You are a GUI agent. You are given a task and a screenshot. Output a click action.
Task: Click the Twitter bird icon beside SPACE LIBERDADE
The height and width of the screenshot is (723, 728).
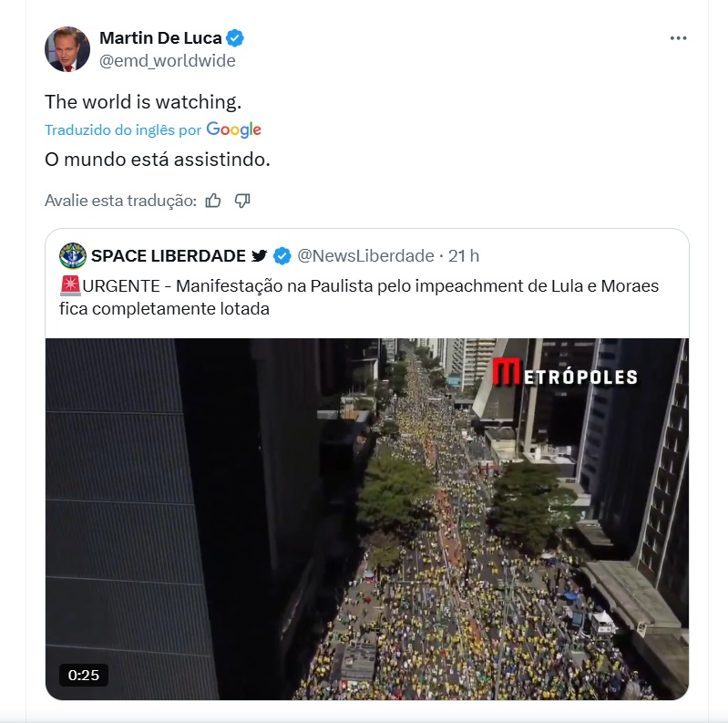(260, 255)
